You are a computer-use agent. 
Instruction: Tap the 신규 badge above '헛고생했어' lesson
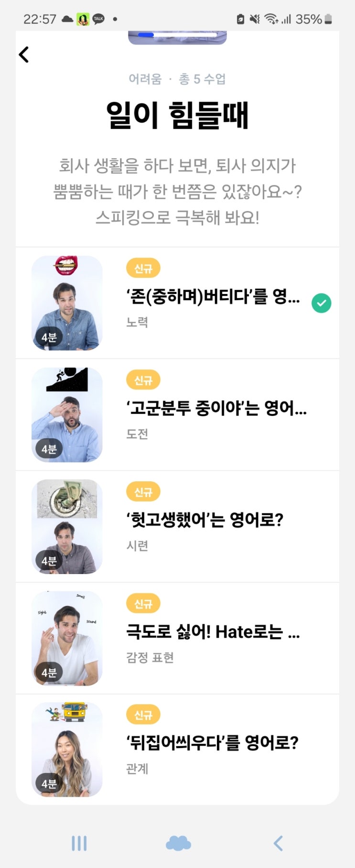pyautogui.click(x=143, y=491)
